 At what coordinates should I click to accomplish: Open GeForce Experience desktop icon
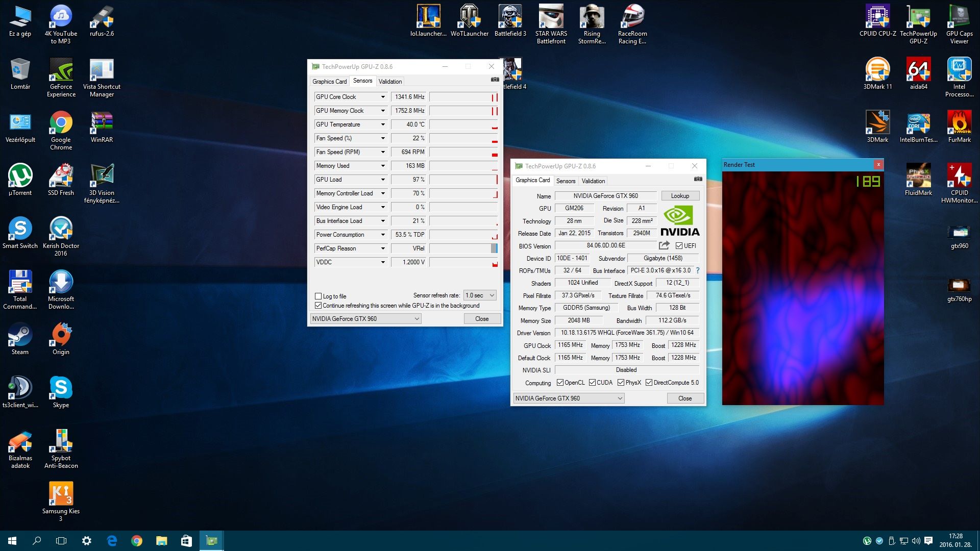tap(61, 77)
